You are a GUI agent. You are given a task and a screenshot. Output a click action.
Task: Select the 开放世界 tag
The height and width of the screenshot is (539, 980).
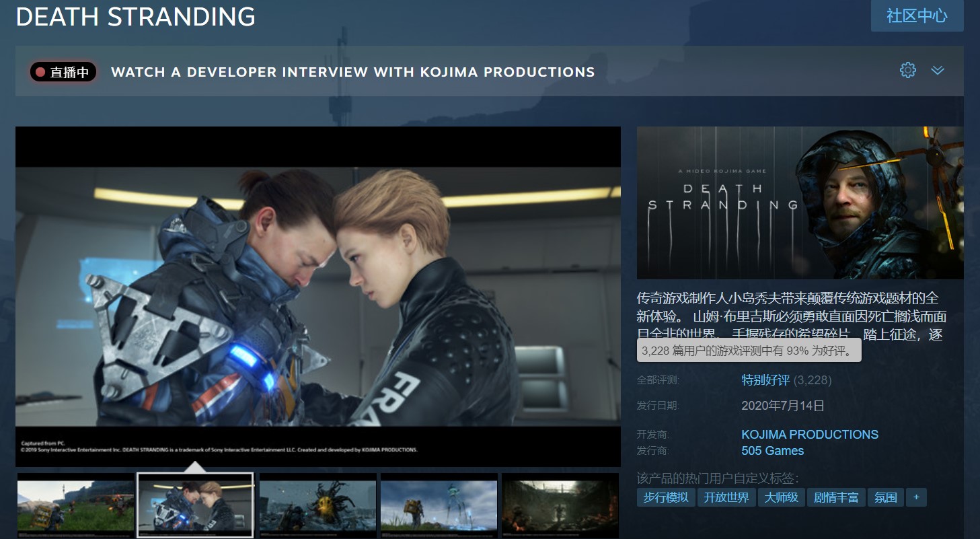tap(726, 497)
